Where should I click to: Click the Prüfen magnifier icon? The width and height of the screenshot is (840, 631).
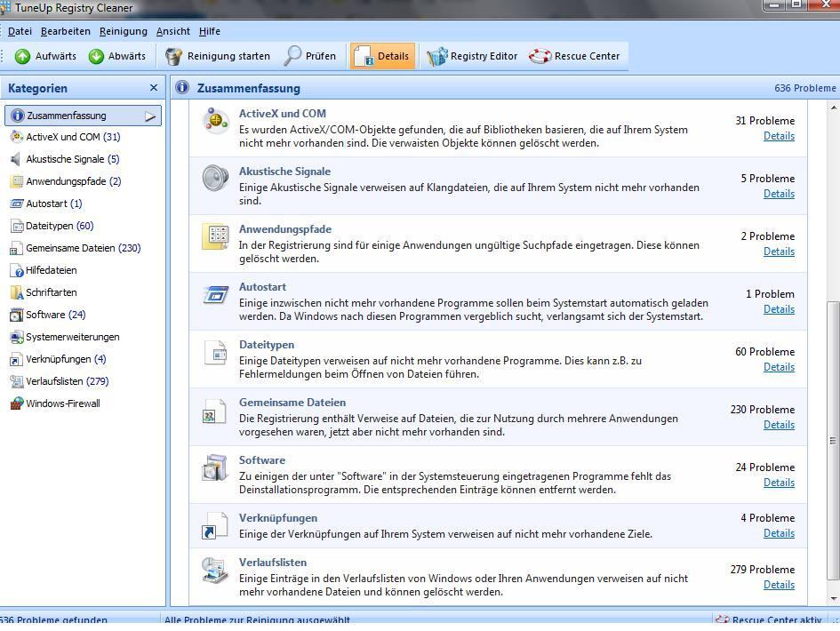click(x=292, y=56)
